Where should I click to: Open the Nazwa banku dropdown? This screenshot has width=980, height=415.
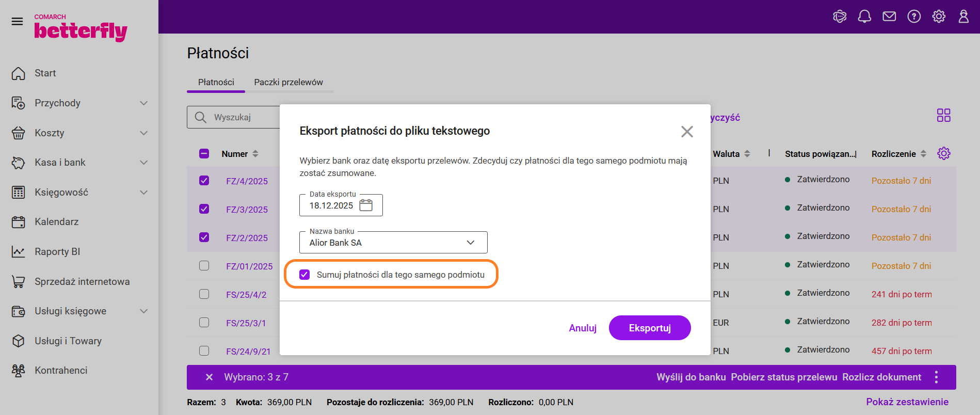pos(393,243)
